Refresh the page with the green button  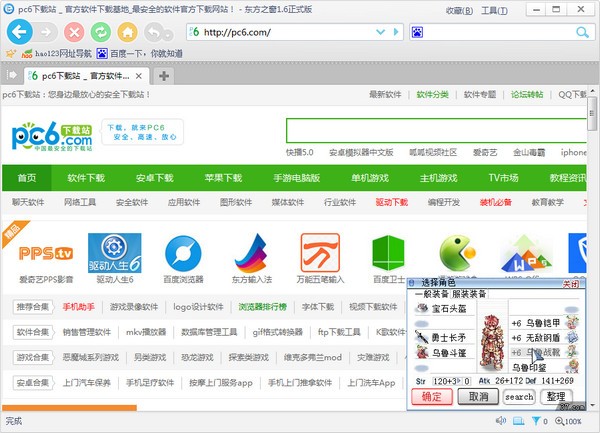101,32
